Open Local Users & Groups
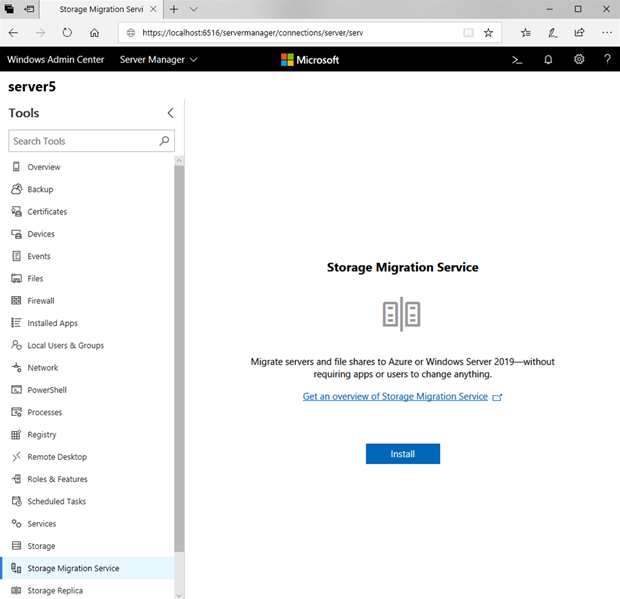The image size is (620, 599). (x=87, y=345)
